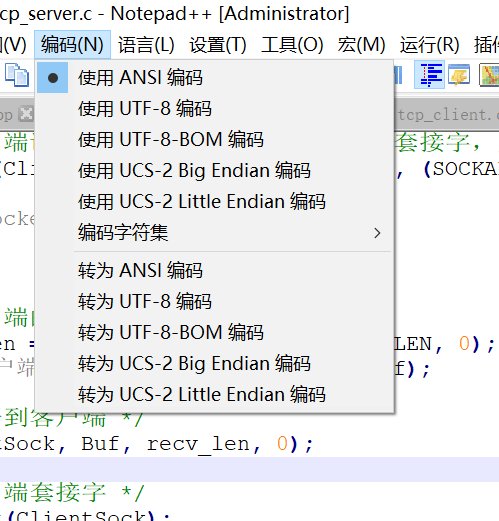Convert file with 转为 ANSI 编码
Screen dimensions: 499x521
215,270
